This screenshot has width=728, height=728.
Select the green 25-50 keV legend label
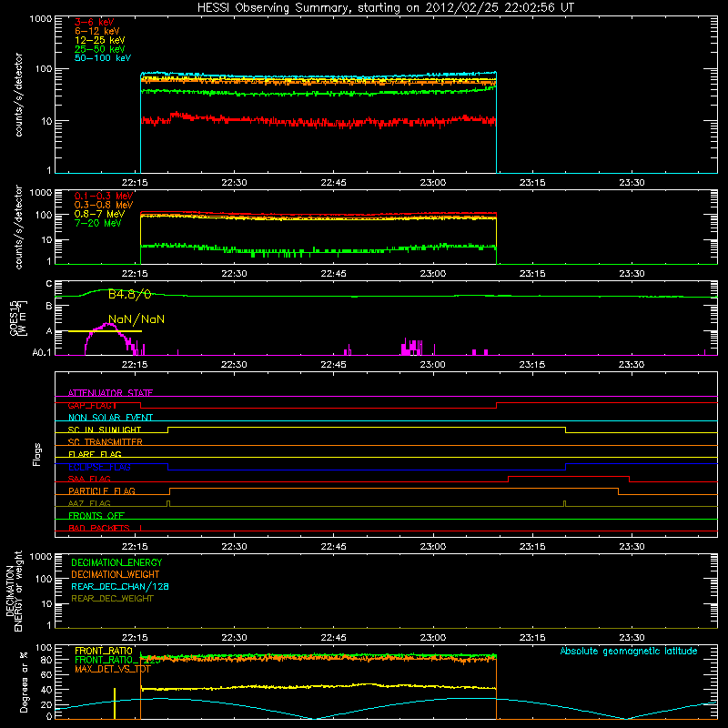tap(100, 49)
